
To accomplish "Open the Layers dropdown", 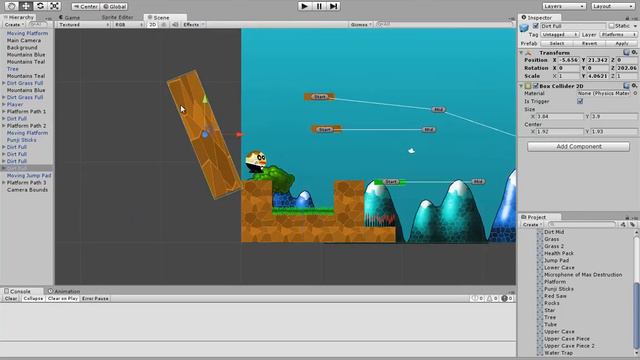I will (x=564, y=6).
